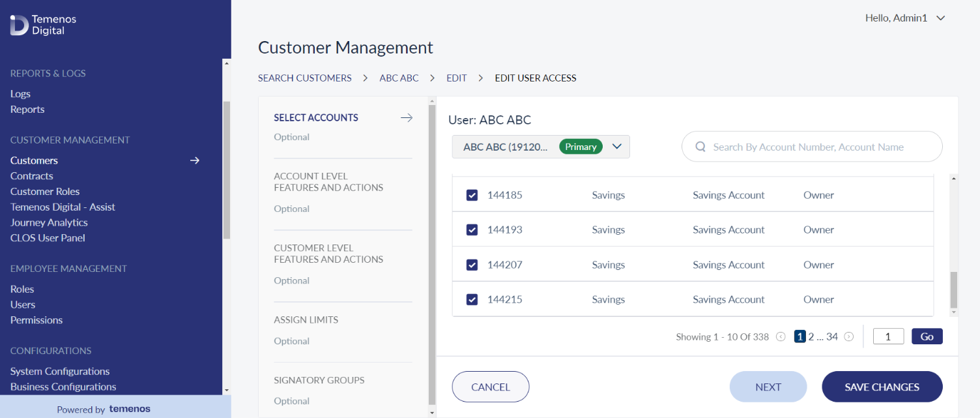
Task: Toggle checkbox for account 144215
Action: [472, 299]
